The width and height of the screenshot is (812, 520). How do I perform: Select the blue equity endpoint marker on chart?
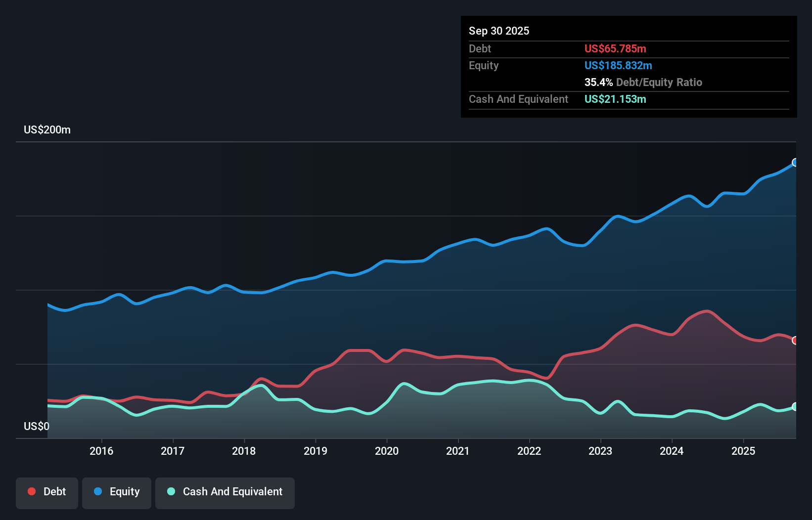[795, 162]
